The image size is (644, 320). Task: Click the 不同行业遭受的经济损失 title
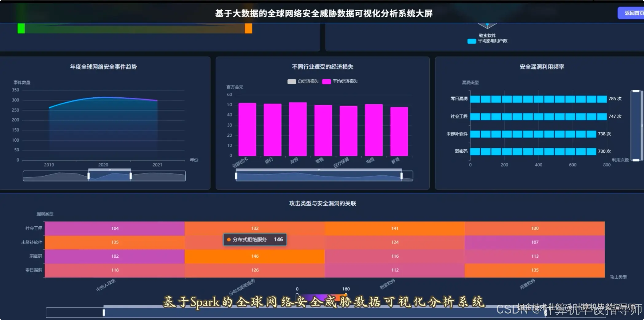click(323, 67)
